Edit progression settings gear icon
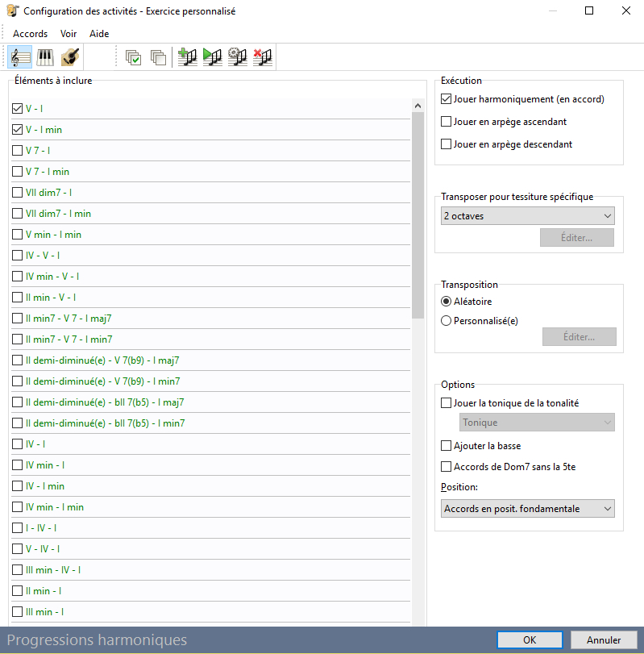The width and height of the screenshot is (644, 654). coord(237,57)
